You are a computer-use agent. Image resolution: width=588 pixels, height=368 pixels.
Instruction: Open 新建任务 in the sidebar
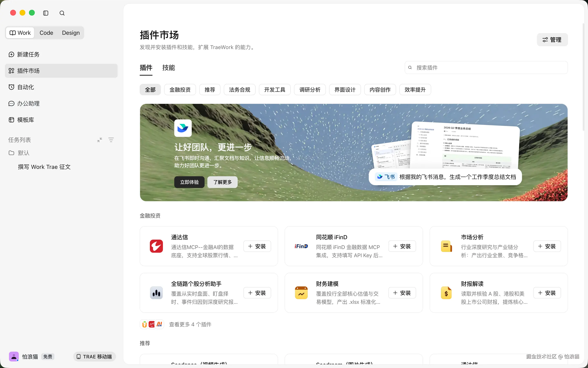(61, 54)
